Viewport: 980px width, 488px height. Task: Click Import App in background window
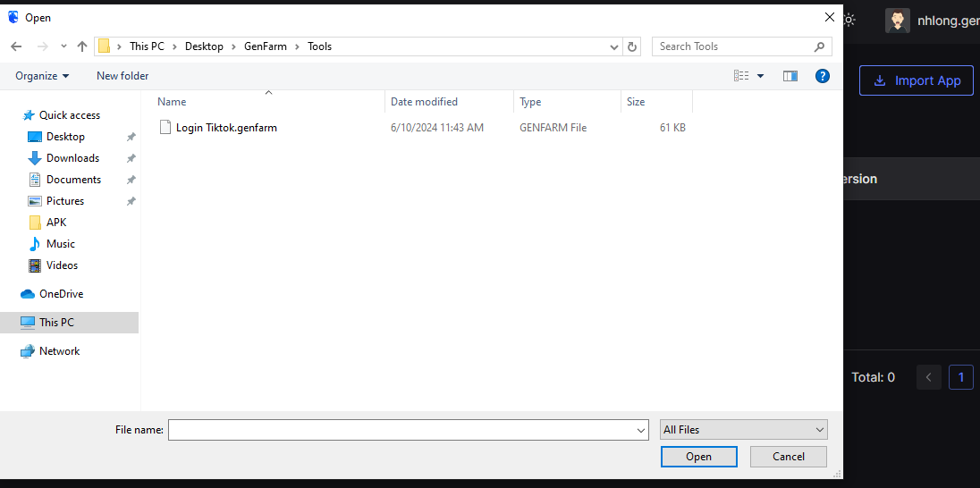tap(917, 80)
